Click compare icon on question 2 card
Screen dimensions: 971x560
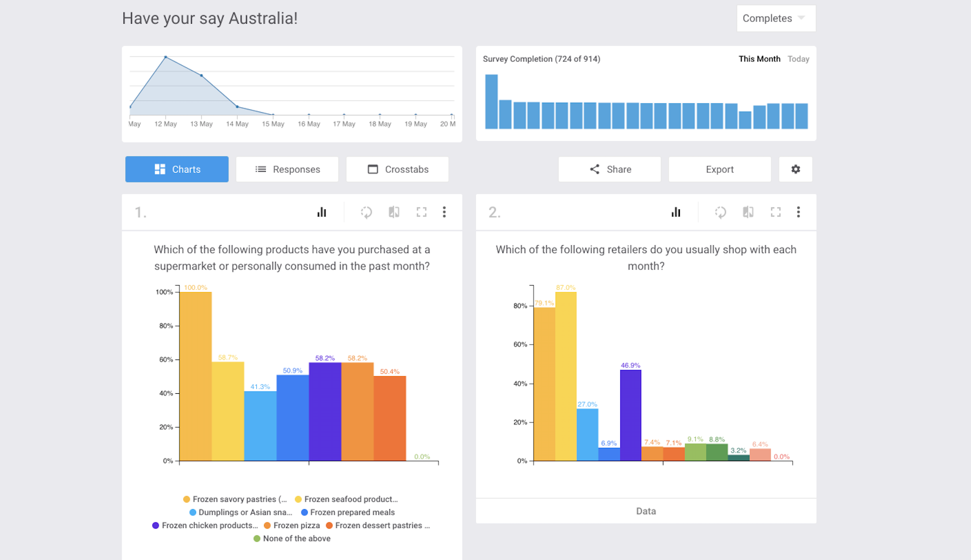(x=748, y=212)
